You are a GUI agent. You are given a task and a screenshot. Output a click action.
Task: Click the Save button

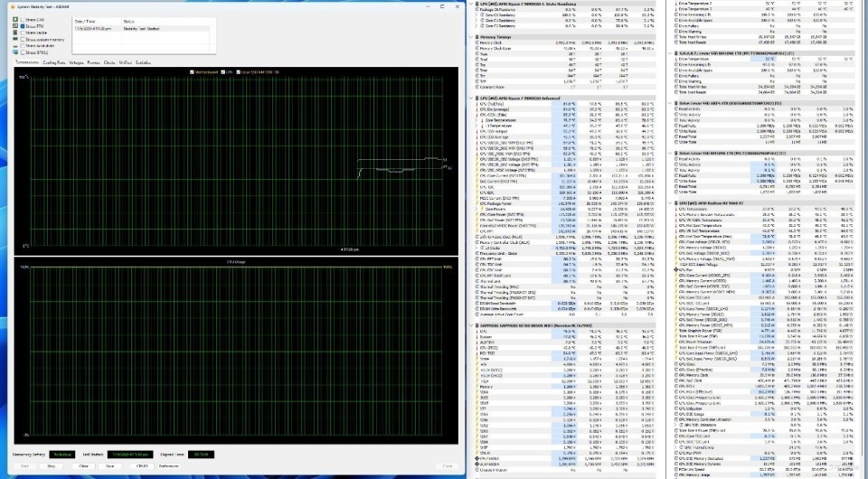point(109,466)
